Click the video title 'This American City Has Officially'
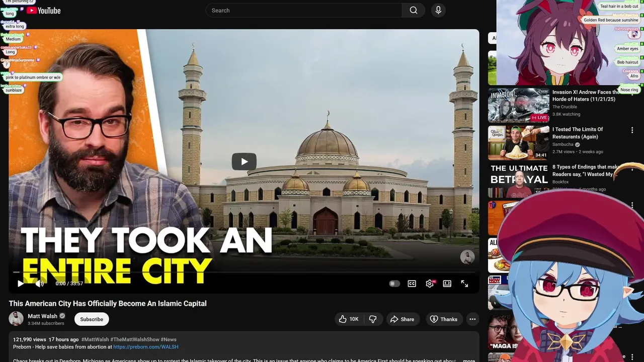Screen dimensions: 644x362 [x=108, y=304]
